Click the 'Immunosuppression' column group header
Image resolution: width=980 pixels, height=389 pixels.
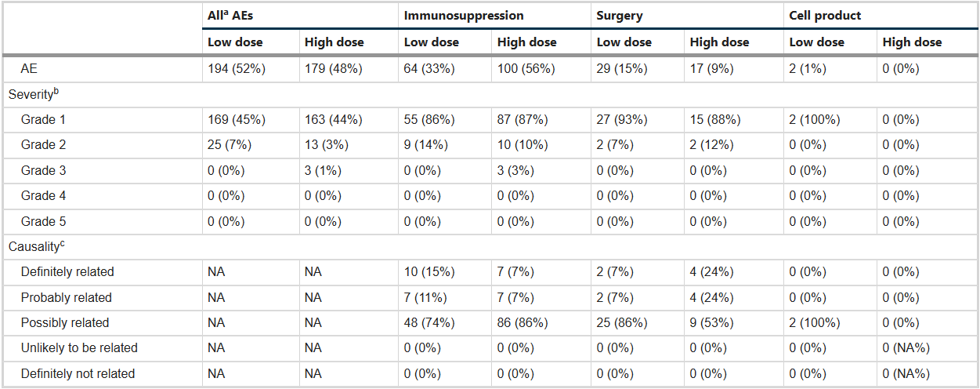464,16
